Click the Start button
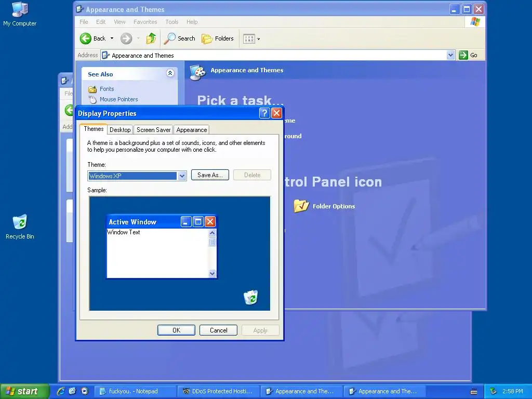The height and width of the screenshot is (399, 532). [x=24, y=391]
